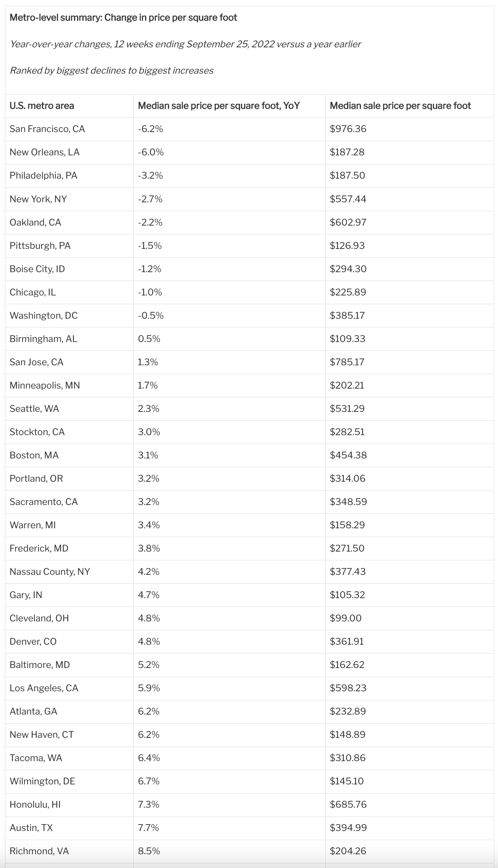Click the Seattle, WA metro cell

point(34,409)
